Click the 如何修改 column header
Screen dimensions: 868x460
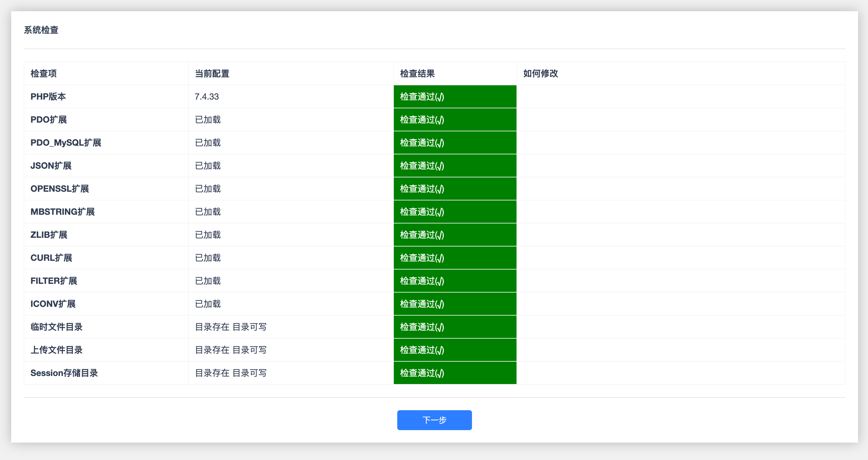pyautogui.click(x=540, y=73)
